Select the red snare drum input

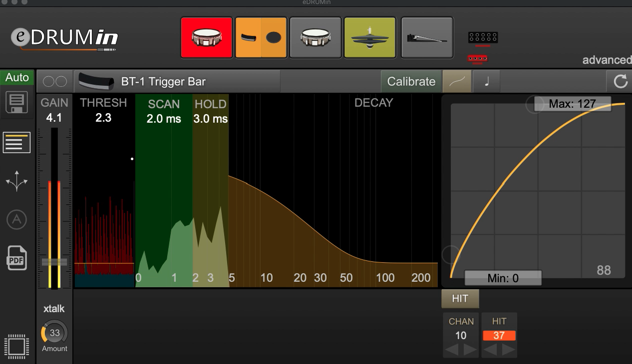[x=207, y=37]
